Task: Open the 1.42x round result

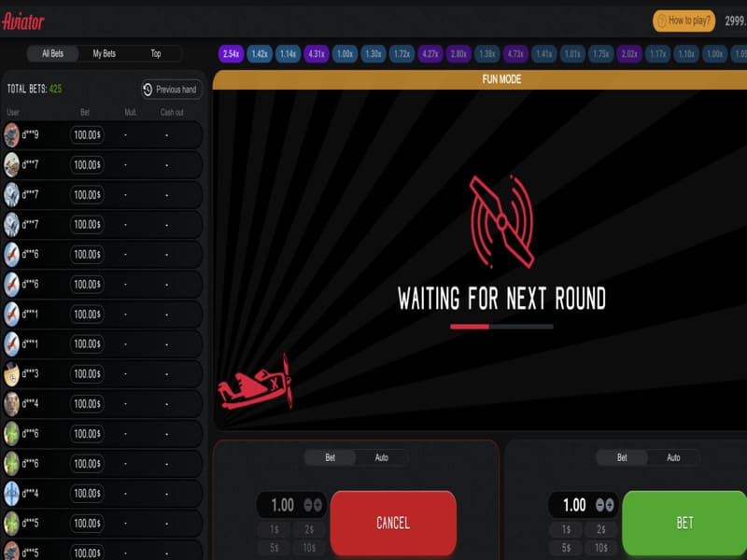Action: pos(260,54)
